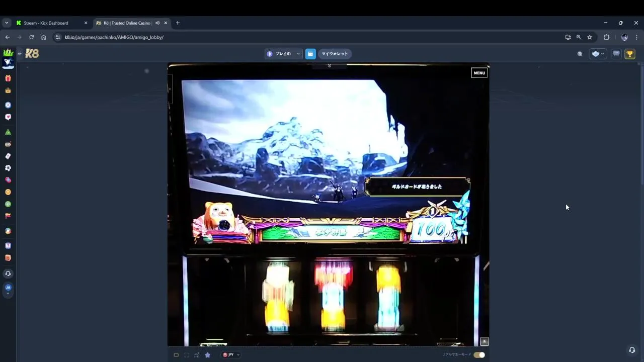Screen dimensions: 644x362
Task: Click the red flag sidebar icon
Action: pyautogui.click(x=8, y=216)
